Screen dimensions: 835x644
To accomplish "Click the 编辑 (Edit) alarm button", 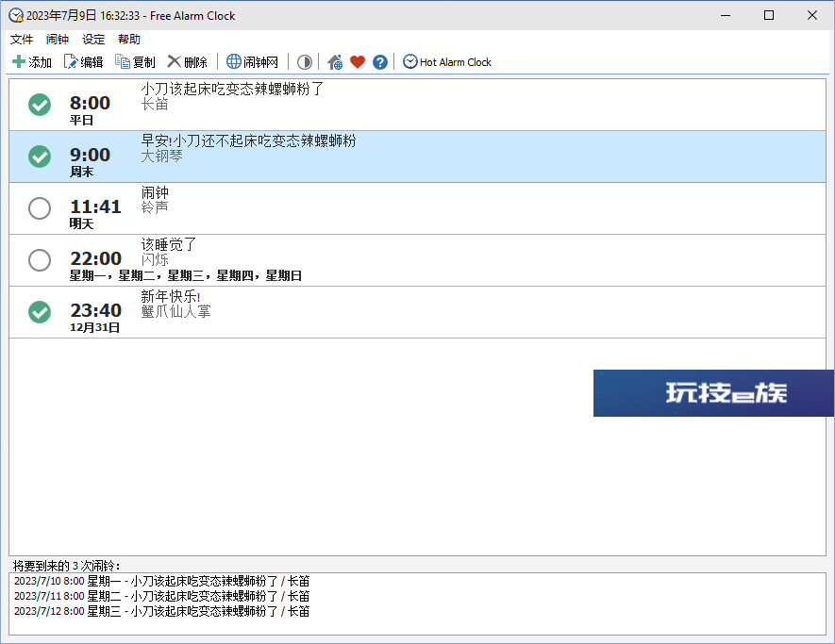I will click(x=83, y=61).
